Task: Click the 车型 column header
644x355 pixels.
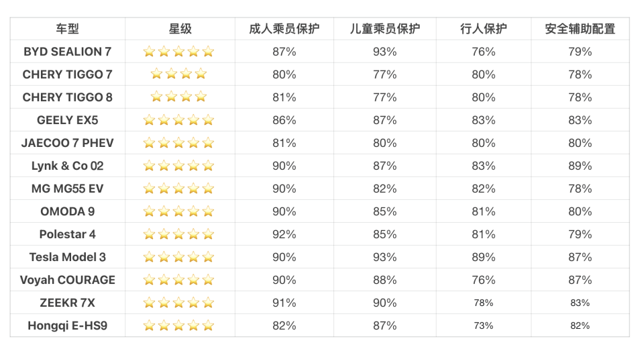Action: coord(67,29)
